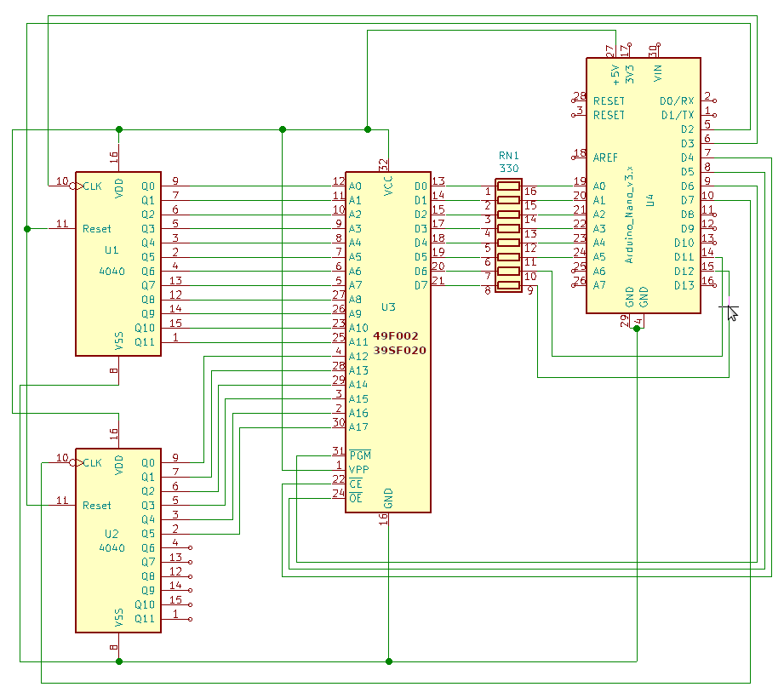Select the A8 address pin label
Screen dimensions: 784x687
[355, 300]
